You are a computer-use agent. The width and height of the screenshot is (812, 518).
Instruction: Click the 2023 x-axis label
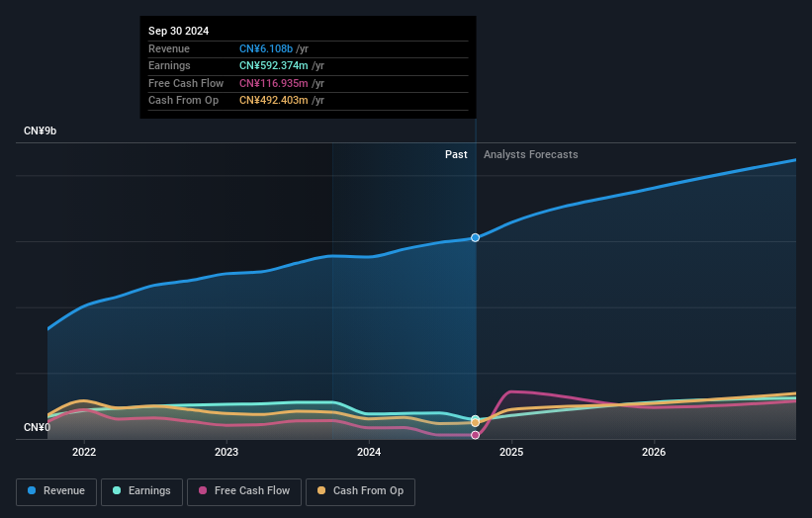point(226,452)
